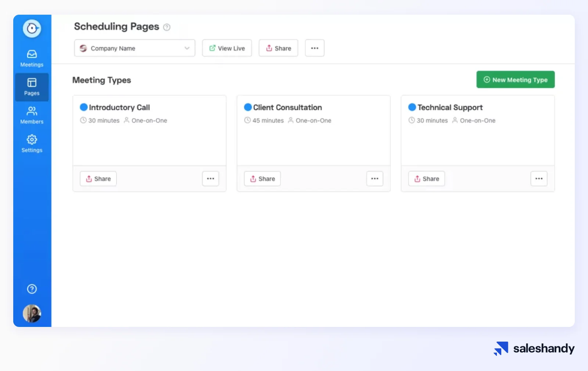
Task: Open the user profile avatar
Action: point(32,314)
